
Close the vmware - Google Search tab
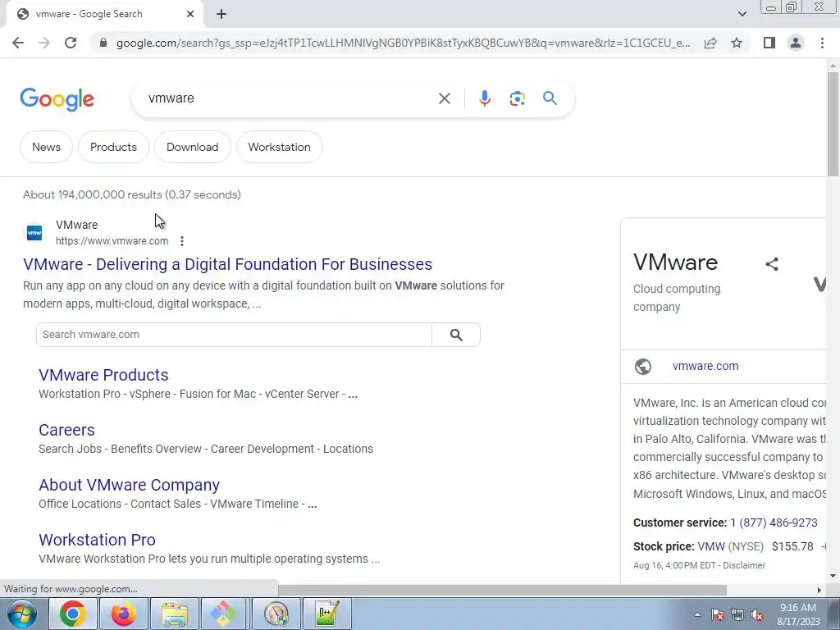(x=190, y=14)
